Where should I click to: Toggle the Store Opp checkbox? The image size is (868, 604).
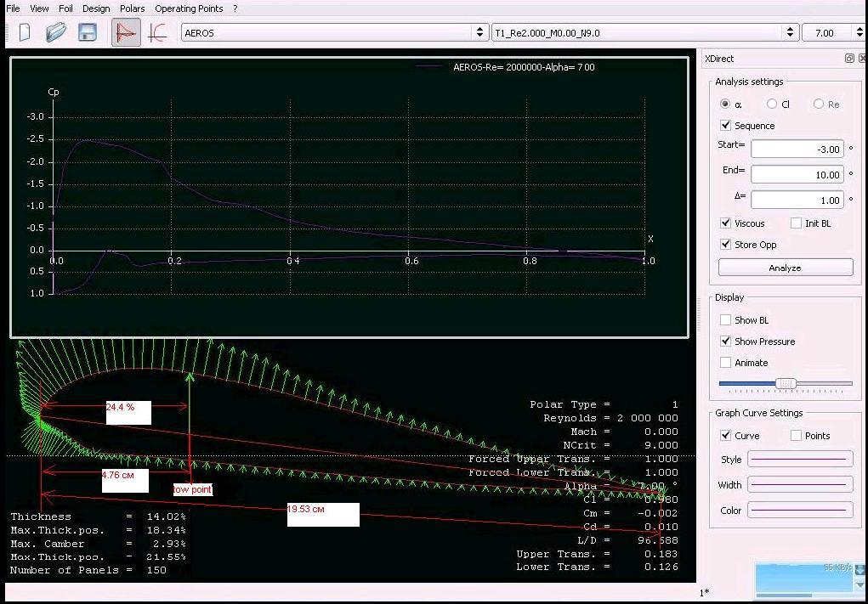coord(725,245)
